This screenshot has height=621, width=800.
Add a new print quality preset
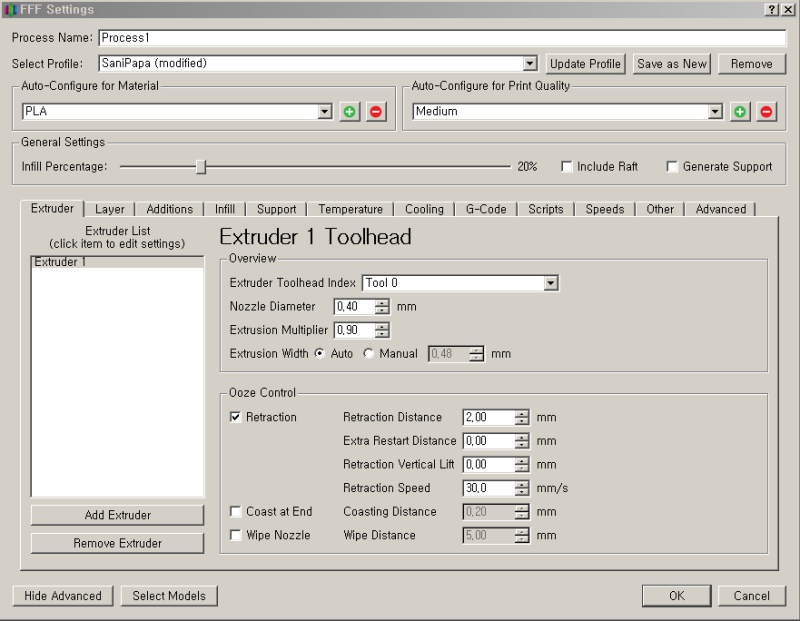tap(740, 112)
